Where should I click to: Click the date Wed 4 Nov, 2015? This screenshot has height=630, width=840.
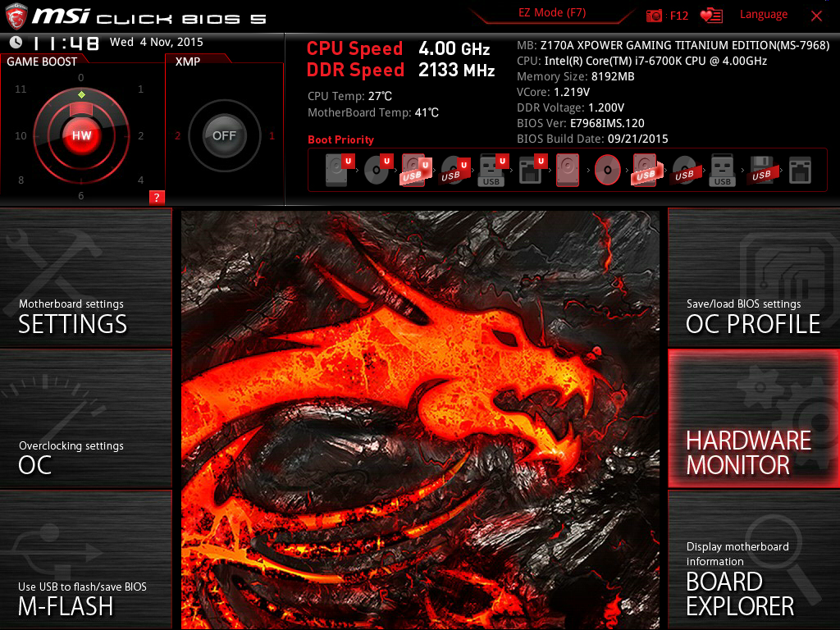tap(157, 42)
